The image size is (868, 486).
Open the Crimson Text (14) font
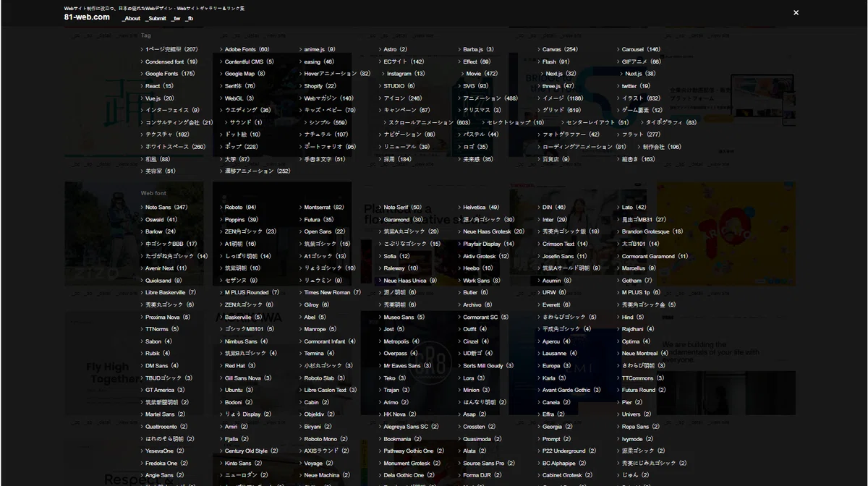tap(565, 244)
